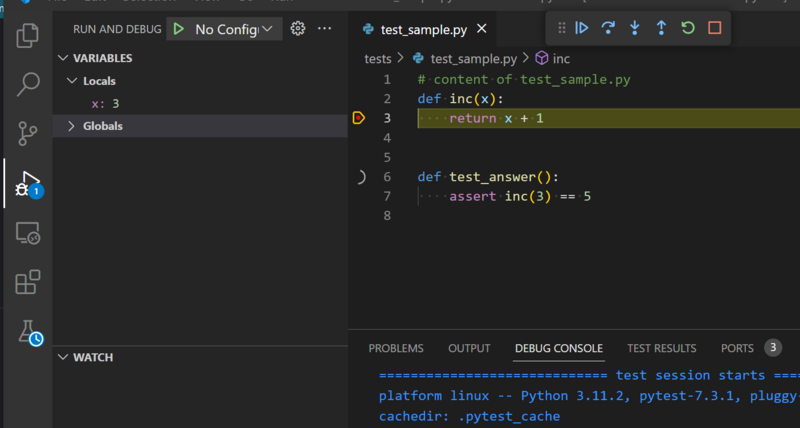The width and height of the screenshot is (800, 428).
Task: Click the red Stop debugging square
Action: coord(714,28)
